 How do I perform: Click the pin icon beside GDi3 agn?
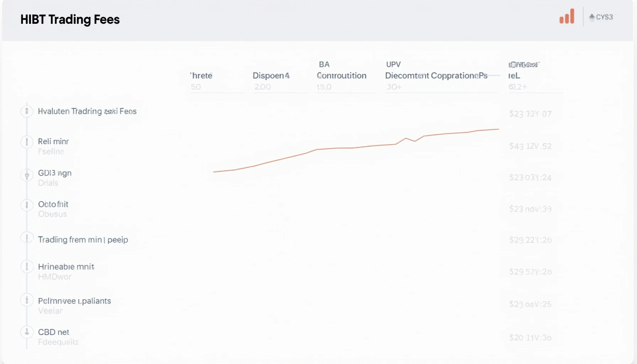(x=27, y=175)
